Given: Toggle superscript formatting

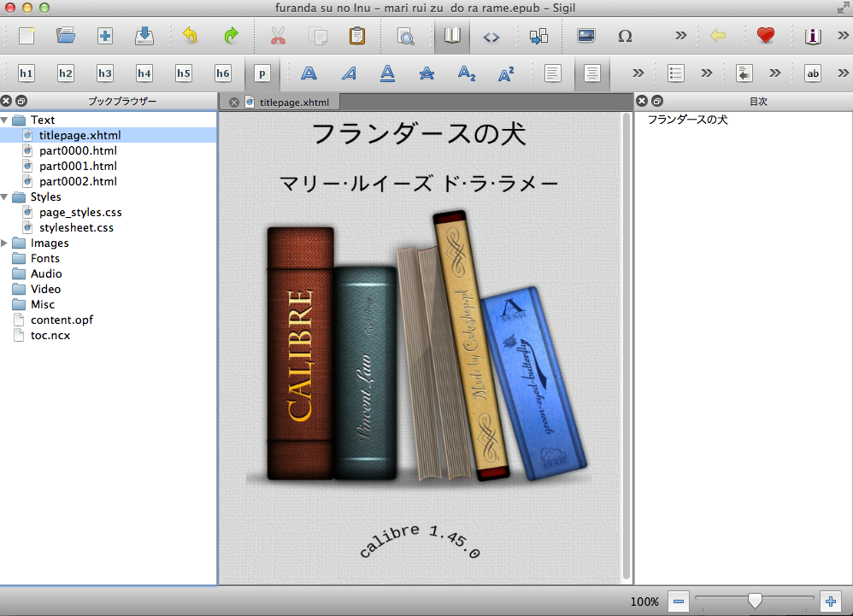Looking at the screenshot, I should (x=506, y=73).
